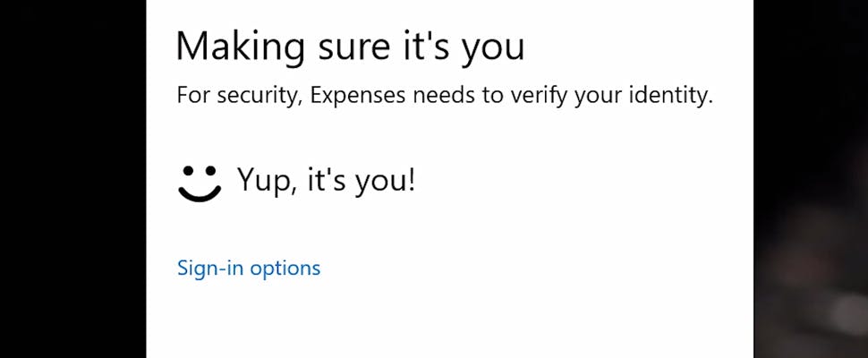Click the smiley face recognition icon
Viewport: 868px width, 358px height.
[199, 183]
